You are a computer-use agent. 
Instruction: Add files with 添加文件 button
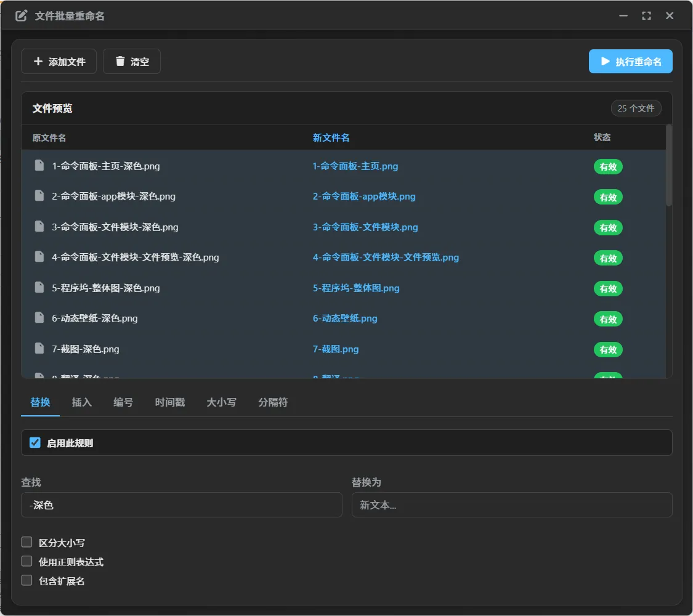click(59, 62)
